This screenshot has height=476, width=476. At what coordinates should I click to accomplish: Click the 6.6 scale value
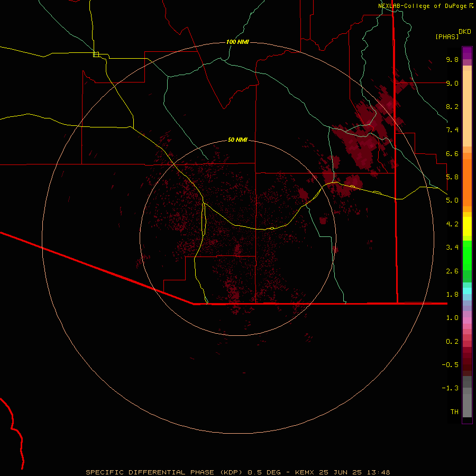click(x=452, y=153)
